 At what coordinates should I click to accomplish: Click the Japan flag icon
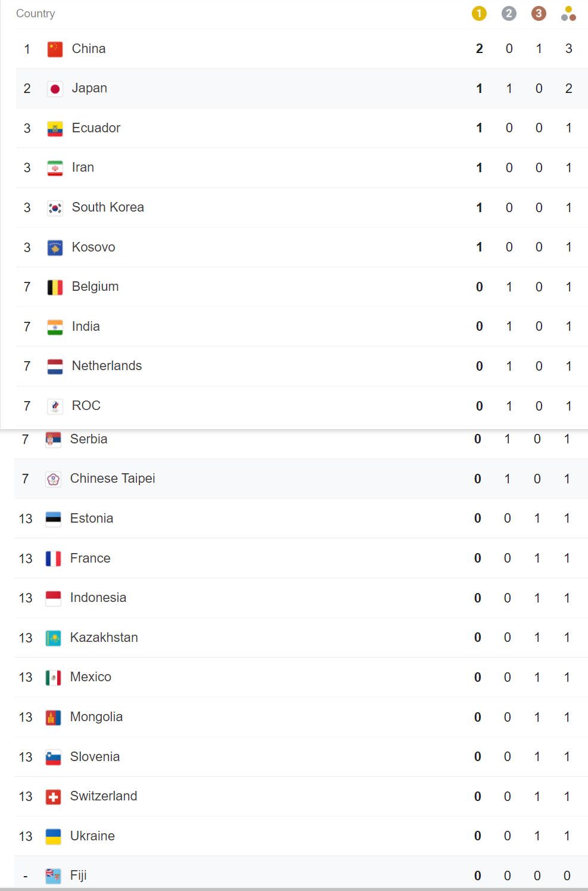[55, 89]
